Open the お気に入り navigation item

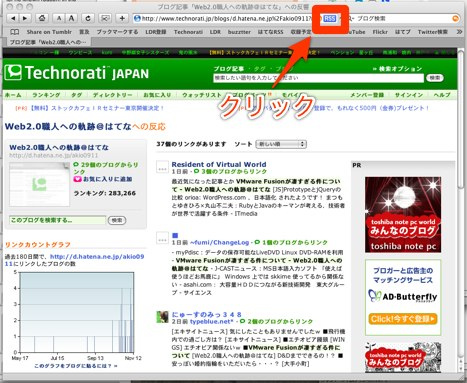pos(157,95)
